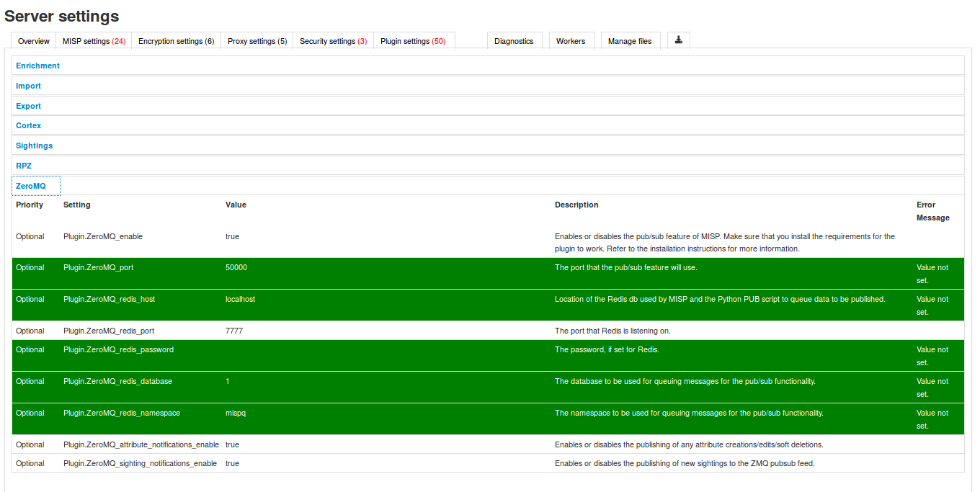Collapse the ZeroMQ section

[31, 186]
